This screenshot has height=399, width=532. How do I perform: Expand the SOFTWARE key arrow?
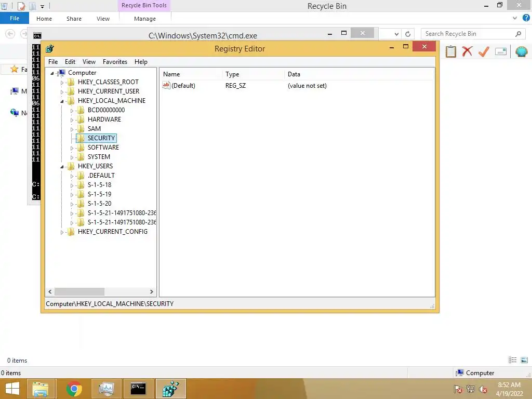coord(72,148)
